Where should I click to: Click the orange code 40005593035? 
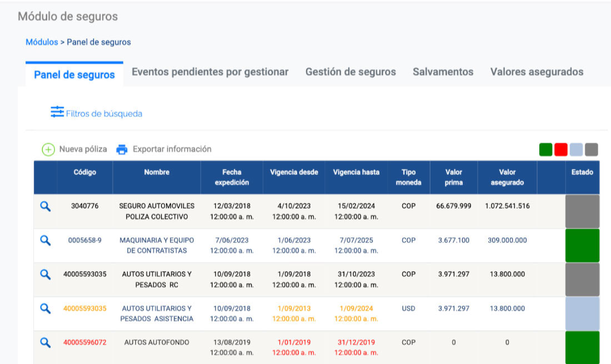85,309
